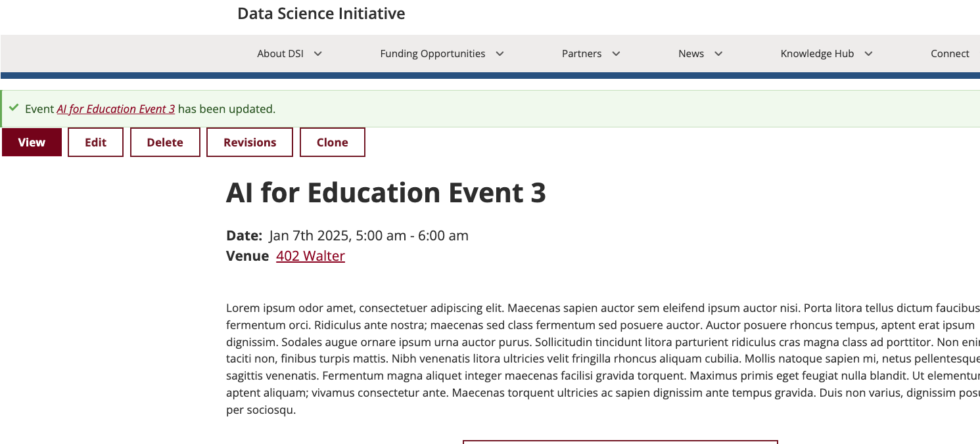Follow the 402 Walter venue link

pos(310,256)
